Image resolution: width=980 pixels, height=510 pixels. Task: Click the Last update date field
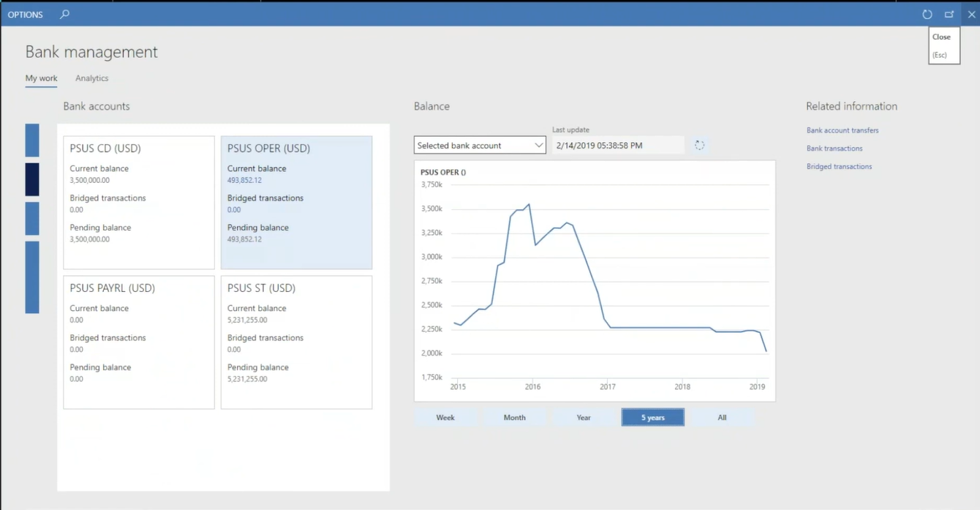(x=618, y=145)
